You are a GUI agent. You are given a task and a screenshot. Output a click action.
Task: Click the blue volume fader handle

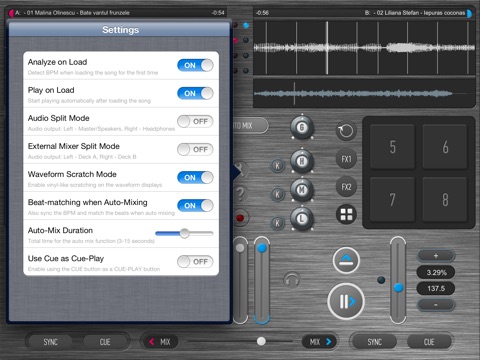[x=262, y=248]
